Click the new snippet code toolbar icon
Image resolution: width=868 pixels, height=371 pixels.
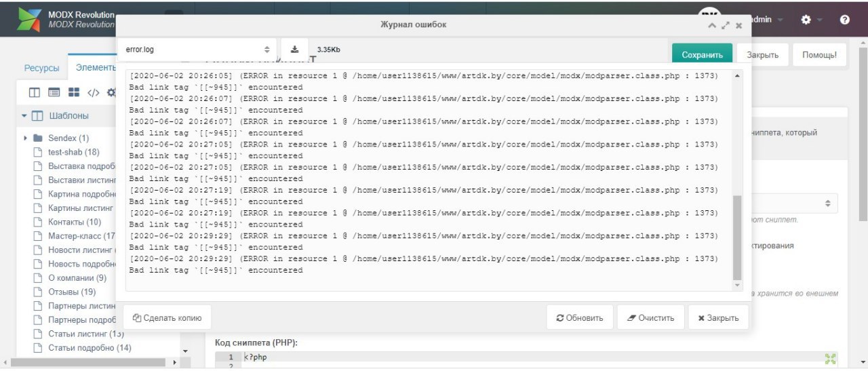click(x=94, y=92)
